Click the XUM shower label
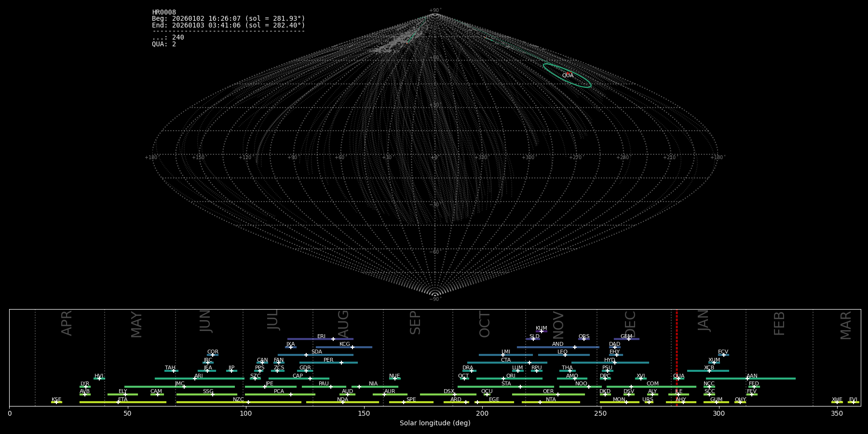The width and height of the screenshot is (868, 434). point(714,360)
